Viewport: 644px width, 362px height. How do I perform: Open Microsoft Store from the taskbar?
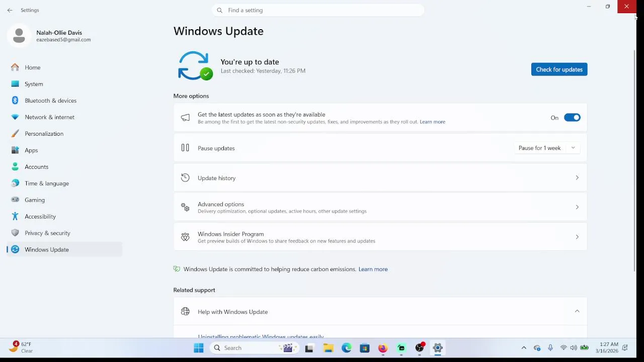point(365,348)
